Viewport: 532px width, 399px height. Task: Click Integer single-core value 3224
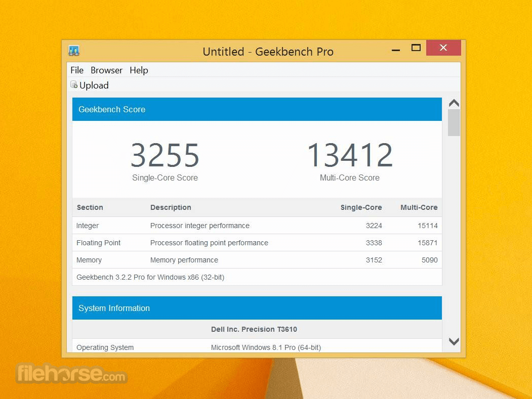(x=374, y=226)
